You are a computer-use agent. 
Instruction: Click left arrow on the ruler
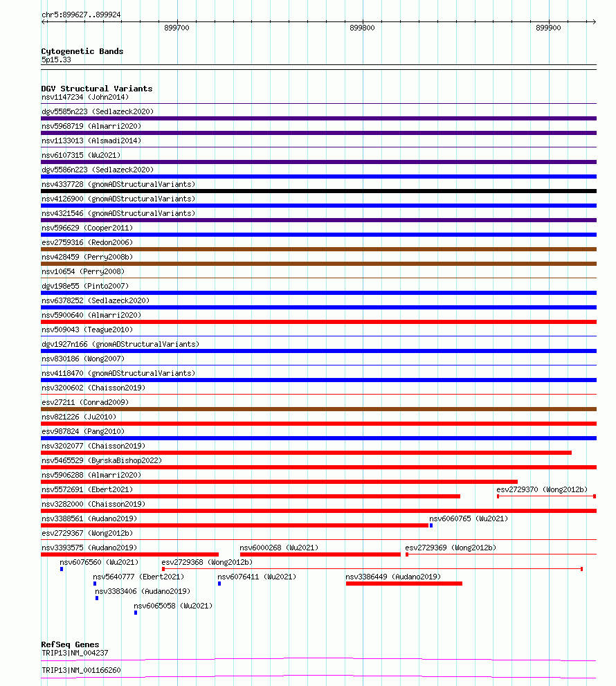click(44, 21)
